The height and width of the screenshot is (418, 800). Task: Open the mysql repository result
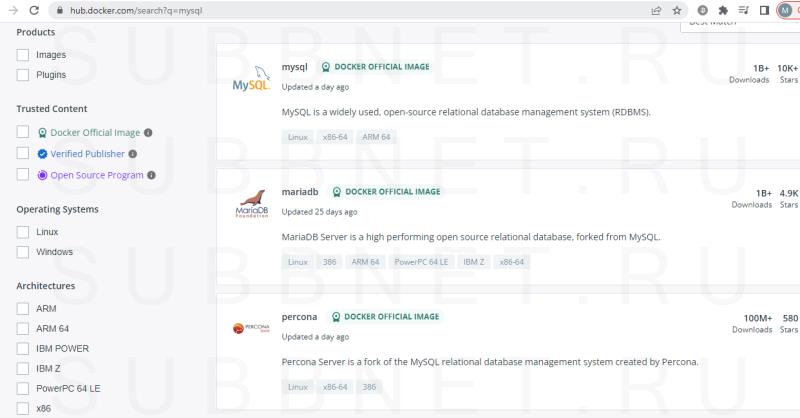tap(295, 67)
